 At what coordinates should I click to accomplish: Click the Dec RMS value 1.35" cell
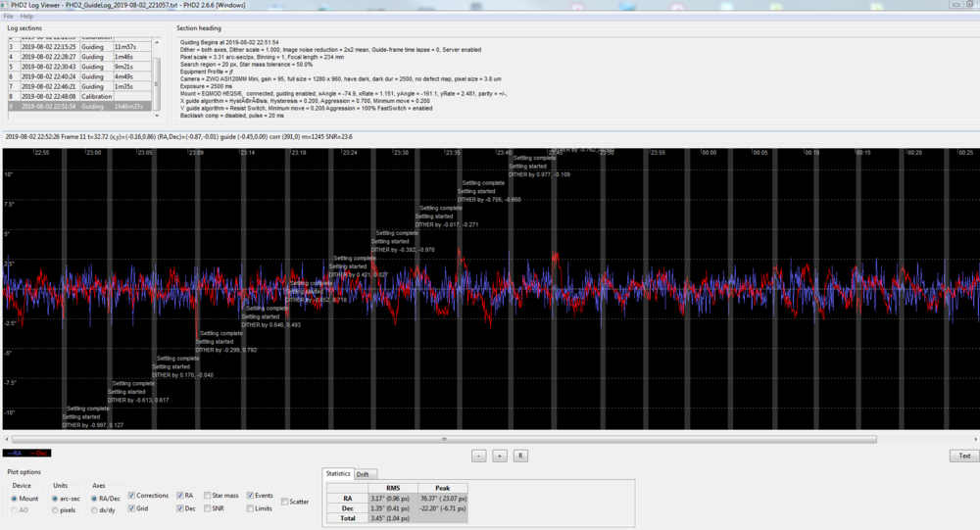tap(393, 508)
